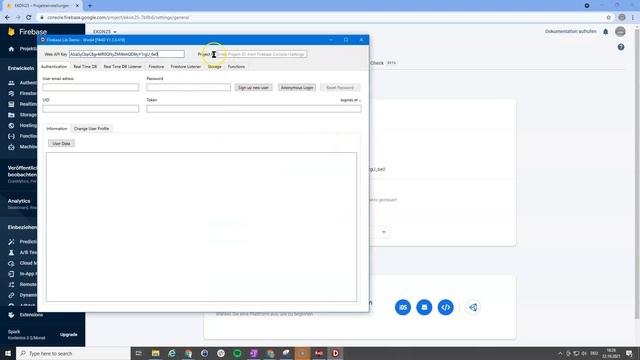Image resolution: width=640 pixels, height=360 pixels.
Task: Open the Windows notification center
Action: (629, 353)
